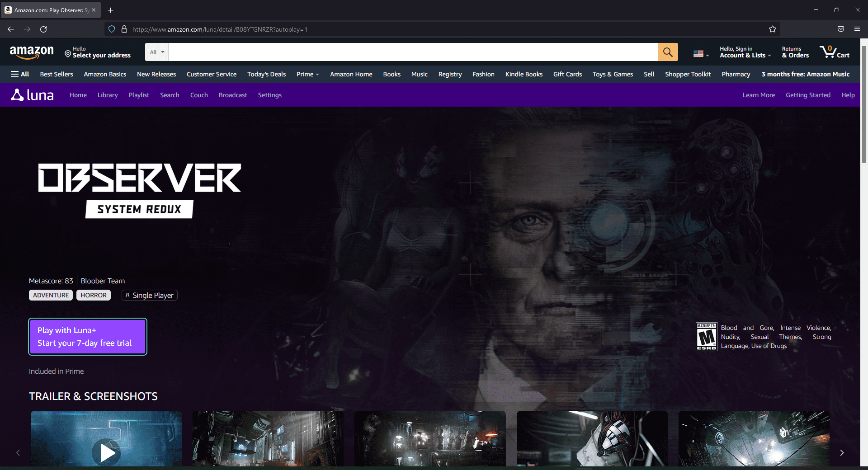The image size is (868, 470).
Task: Open Pharmacy in the nav bar
Action: pos(736,74)
